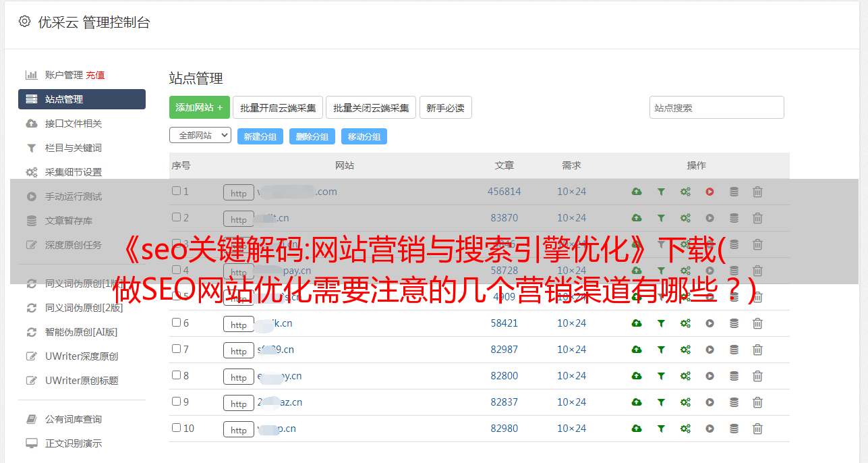The height and width of the screenshot is (463, 868).
Task: Tick the checkbox for row 1
Action: 176,191
